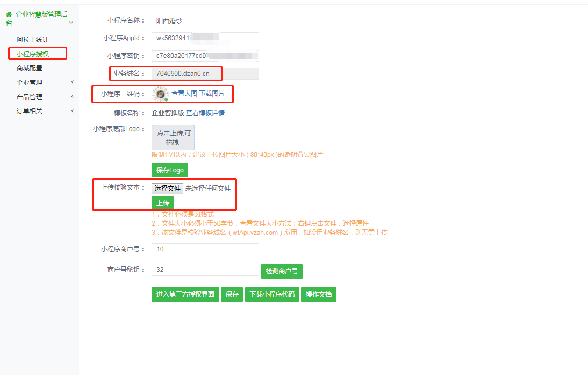Focus the 小程序名称 input field
This screenshot has width=588, height=375.
click(x=205, y=20)
